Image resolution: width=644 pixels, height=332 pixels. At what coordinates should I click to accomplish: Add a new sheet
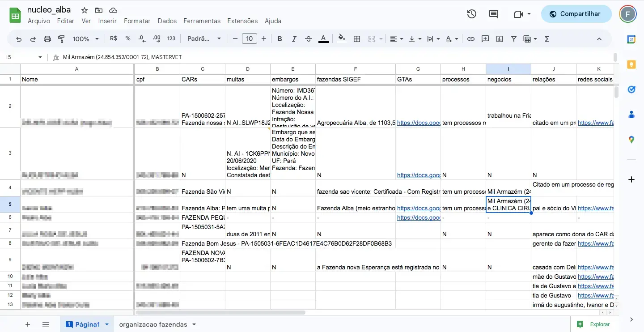28,324
